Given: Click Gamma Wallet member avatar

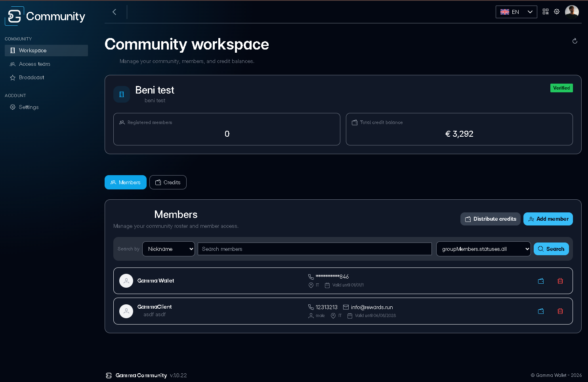Looking at the screenshot, I should pyautogui.click(x=126, y=281).
